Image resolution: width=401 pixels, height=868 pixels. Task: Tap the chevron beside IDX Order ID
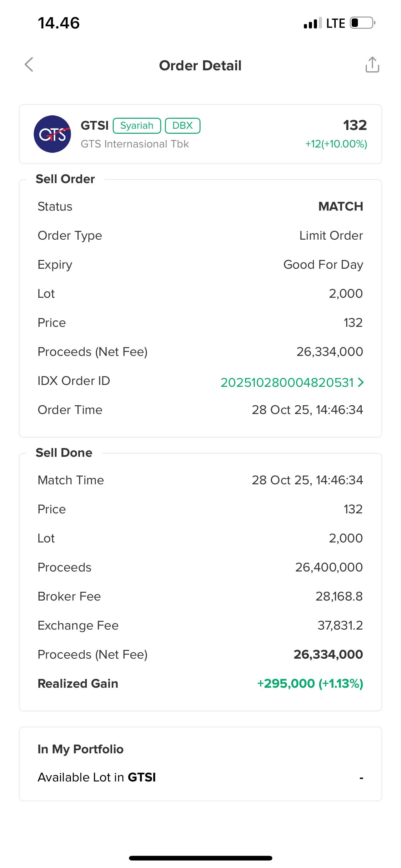click(x=361, y=382)
